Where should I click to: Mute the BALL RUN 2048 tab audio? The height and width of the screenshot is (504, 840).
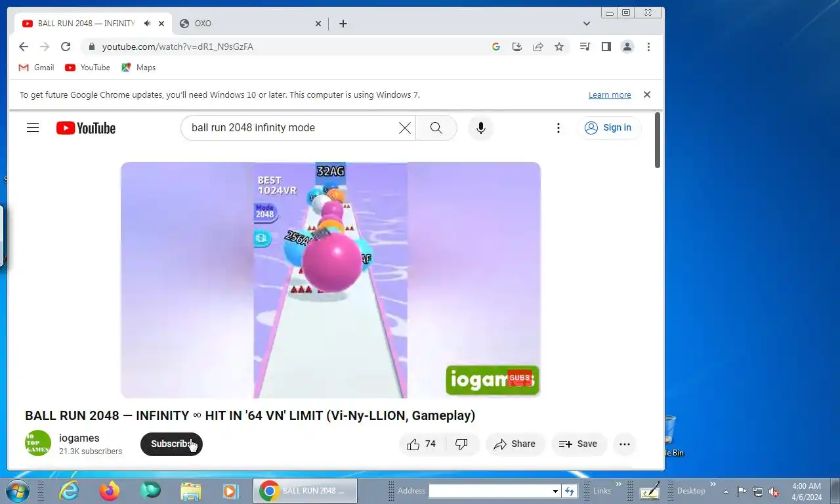tap(147, 24)
